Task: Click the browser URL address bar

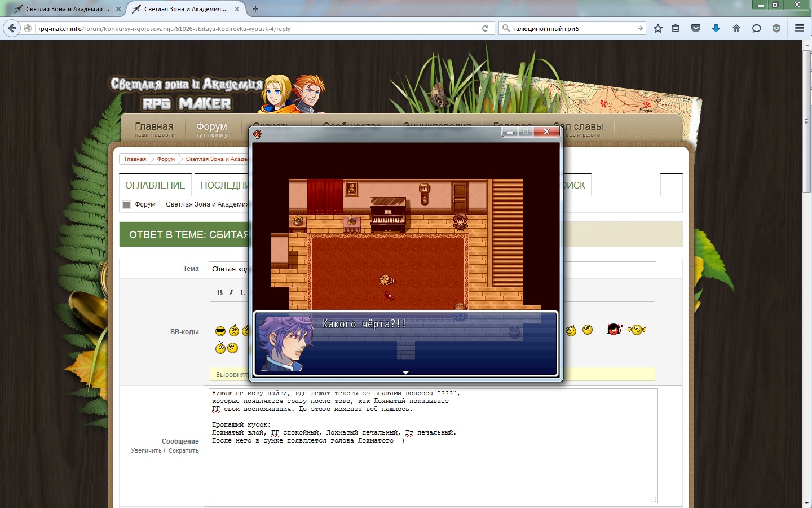Action: (257, 28)
